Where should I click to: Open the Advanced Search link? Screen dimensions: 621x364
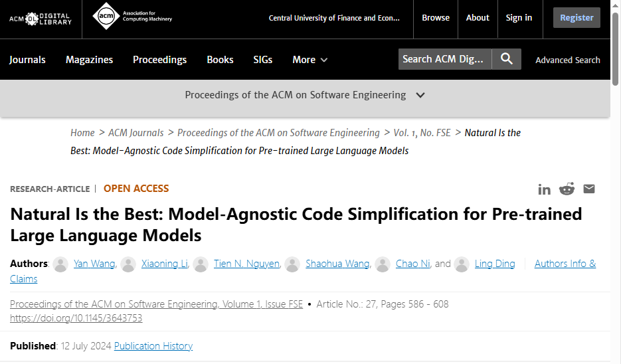[x=568, y=60]
